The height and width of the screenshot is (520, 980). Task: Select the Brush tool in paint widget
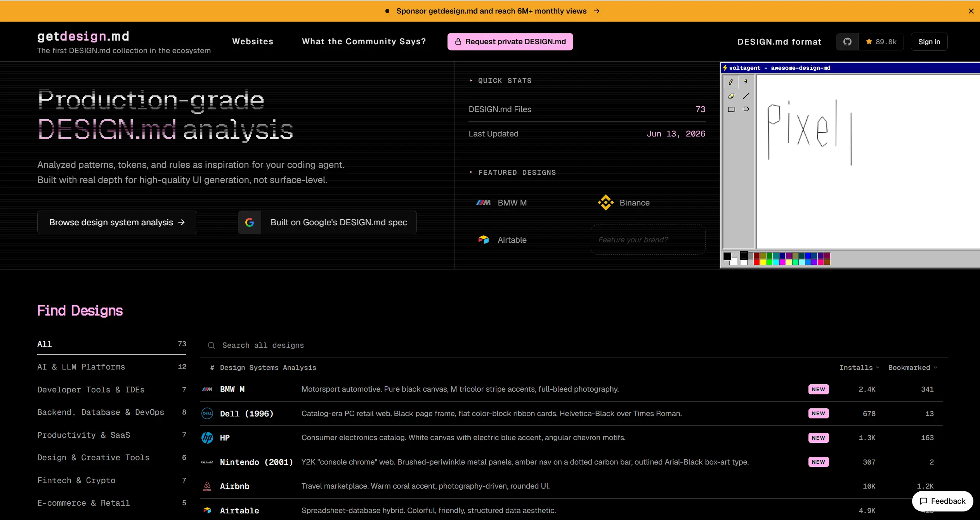[x=746, y=81]
